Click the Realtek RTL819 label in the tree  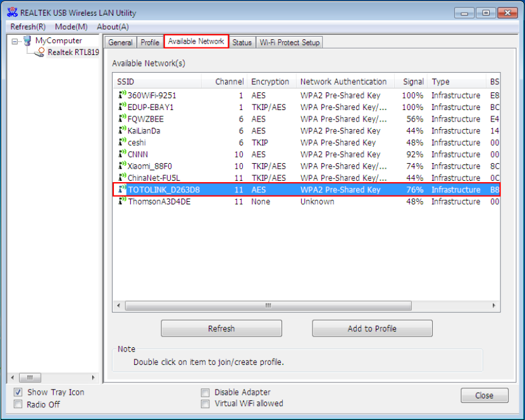[x=73, y=52]
